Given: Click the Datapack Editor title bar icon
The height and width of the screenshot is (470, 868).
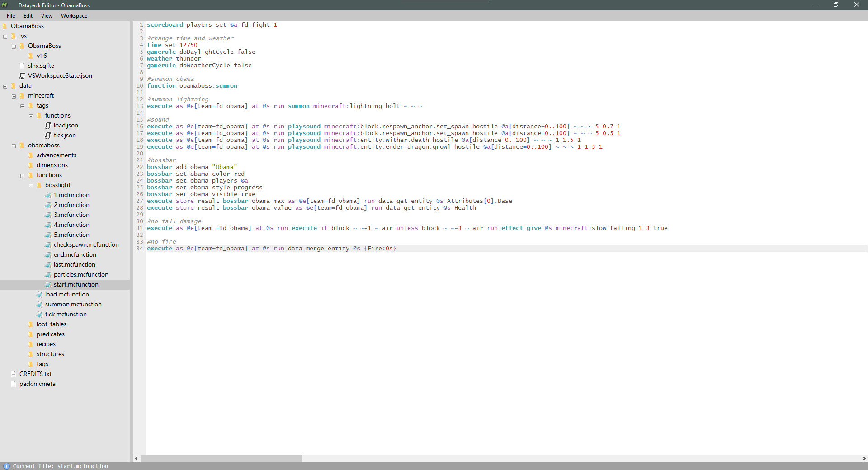Looking at the screenshot, I should pyautogui.click(x=5, y=5).
